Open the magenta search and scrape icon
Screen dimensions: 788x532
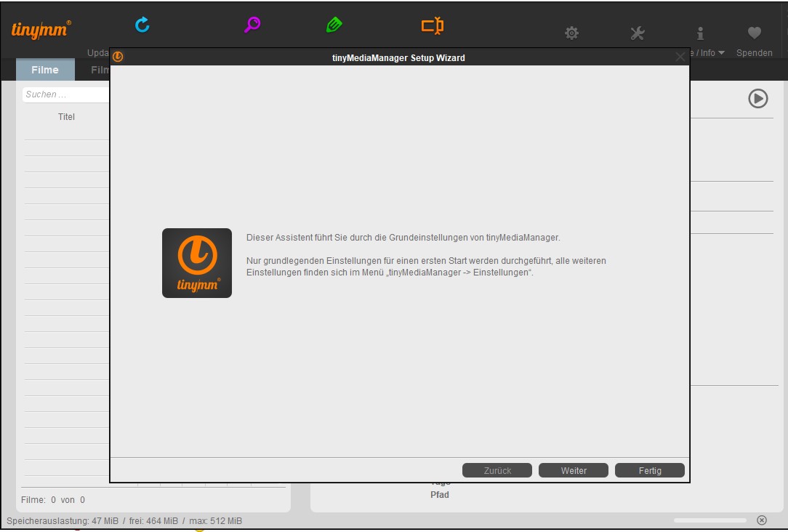click(252, 25)
